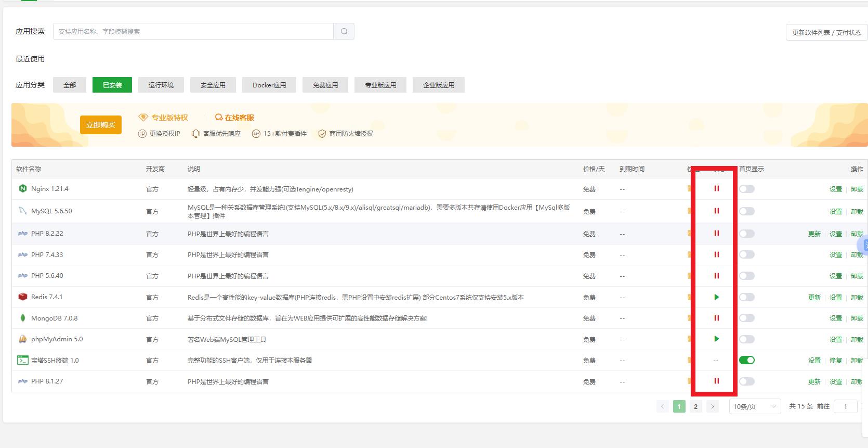The height and width of the screenshot is (448, 868).
Task: Click the phpMyAdmin 5.0 sailboat icon
Action: [x=22, y=339]
